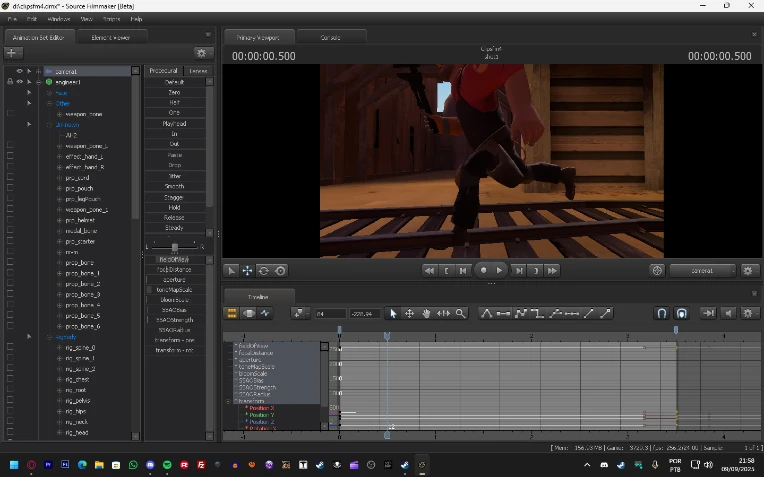Expand the camera1 tree node
This screenshot has height=477, width=764.
click(38, 71)
